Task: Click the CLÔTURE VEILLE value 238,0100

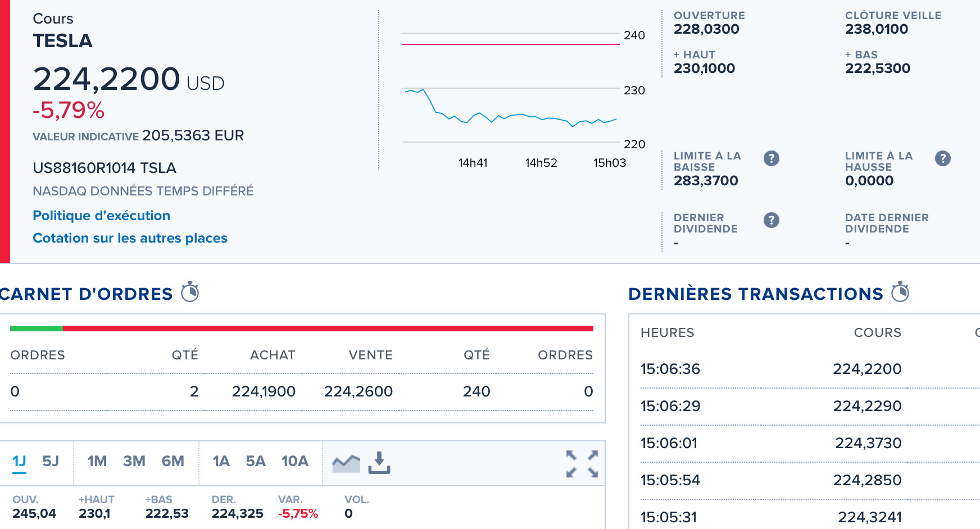Action: coord(877,29)
